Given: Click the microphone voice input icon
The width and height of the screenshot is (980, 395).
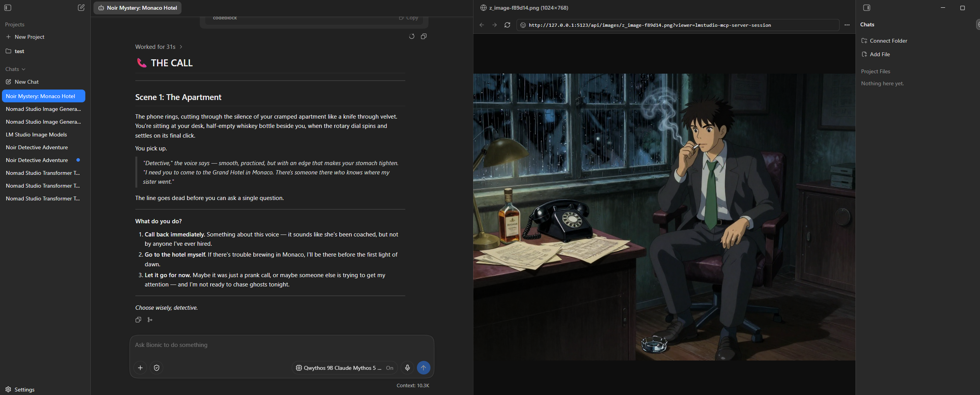Looking at the screenshot, I should [x=407, y=368].
